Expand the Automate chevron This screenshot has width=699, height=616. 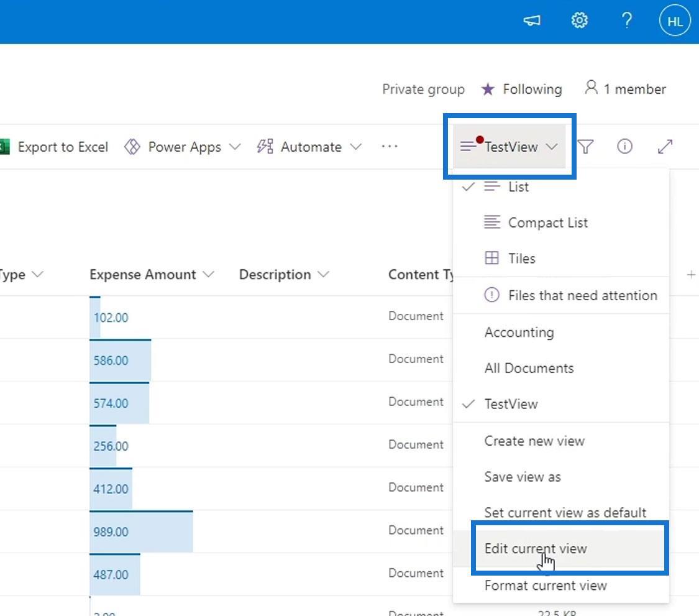356,147
